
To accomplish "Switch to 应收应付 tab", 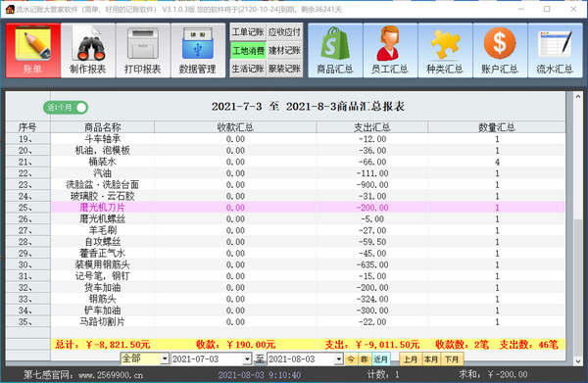I will click(x=284, y=32).
